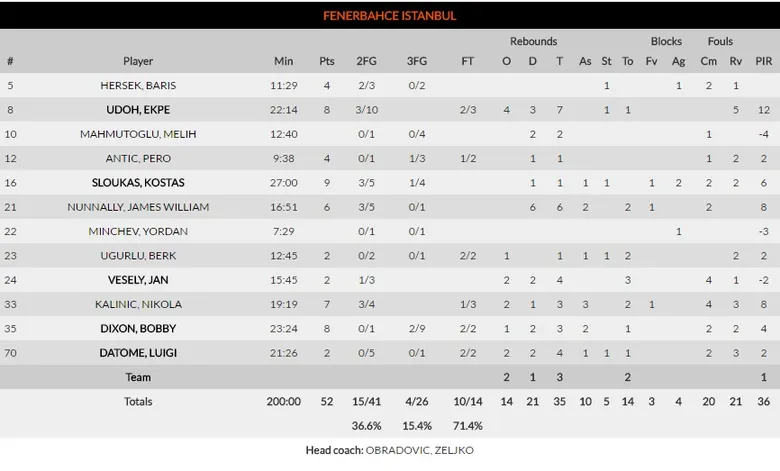
Task: Click the Totals row label
Action: (x=138, y=402)
